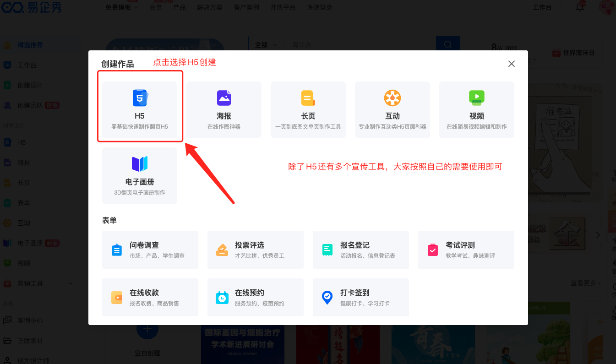
Task: Open the 客户案例 top menu
Action: coord(246,7)
